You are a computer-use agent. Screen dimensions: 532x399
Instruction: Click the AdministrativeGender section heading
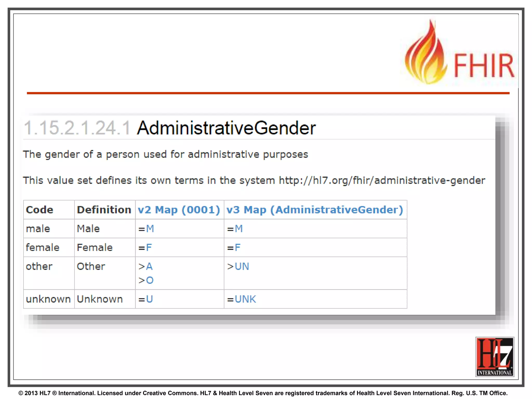click(226, 128)
